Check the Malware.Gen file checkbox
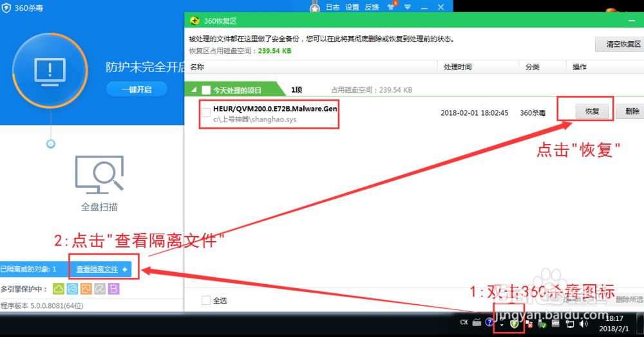Screen dimensions: 644x337 click(x=206, y=113)
